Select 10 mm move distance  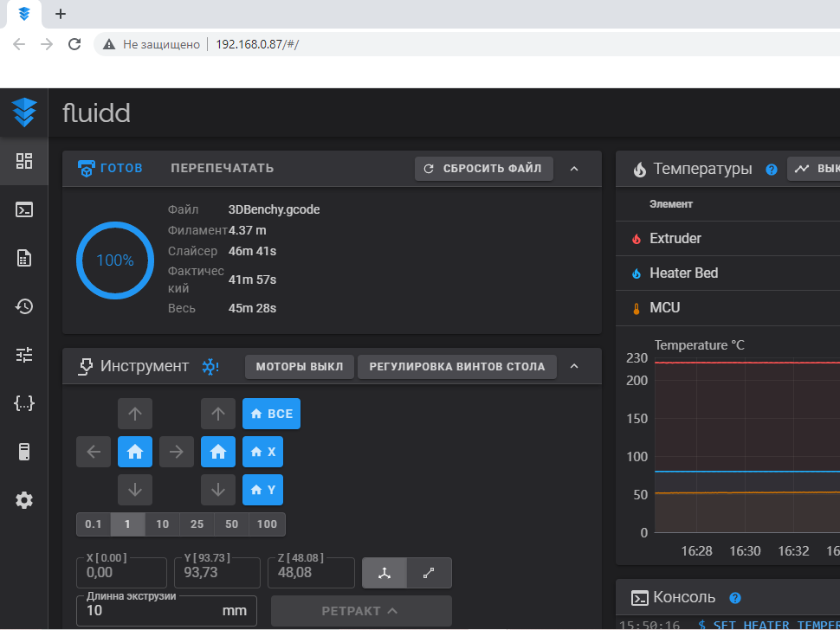click(162, 524)
